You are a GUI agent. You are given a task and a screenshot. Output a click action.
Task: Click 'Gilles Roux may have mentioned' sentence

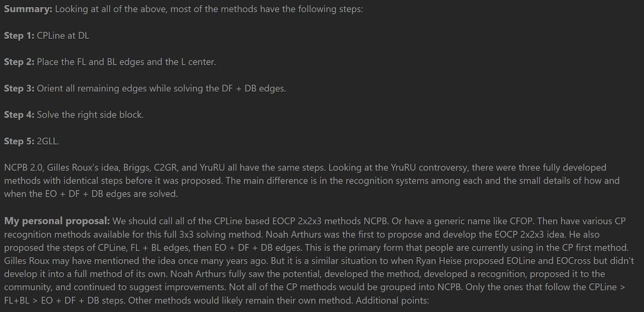point(66,261)
